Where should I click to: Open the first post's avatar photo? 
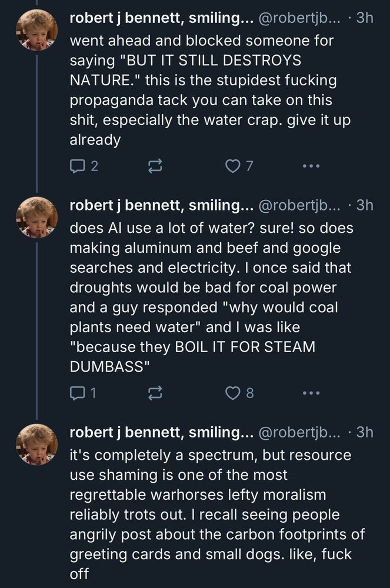tap(36, 30)
